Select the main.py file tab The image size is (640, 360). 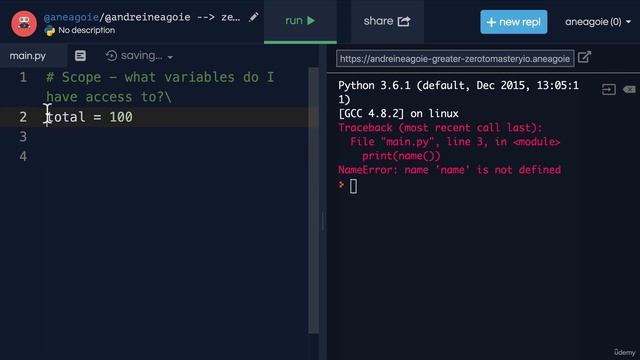pos(28,56)
